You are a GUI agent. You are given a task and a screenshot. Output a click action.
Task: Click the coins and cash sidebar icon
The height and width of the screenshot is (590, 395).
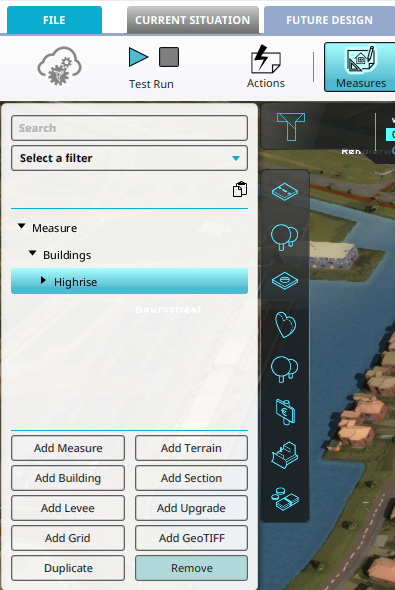[x=285, y=499]
